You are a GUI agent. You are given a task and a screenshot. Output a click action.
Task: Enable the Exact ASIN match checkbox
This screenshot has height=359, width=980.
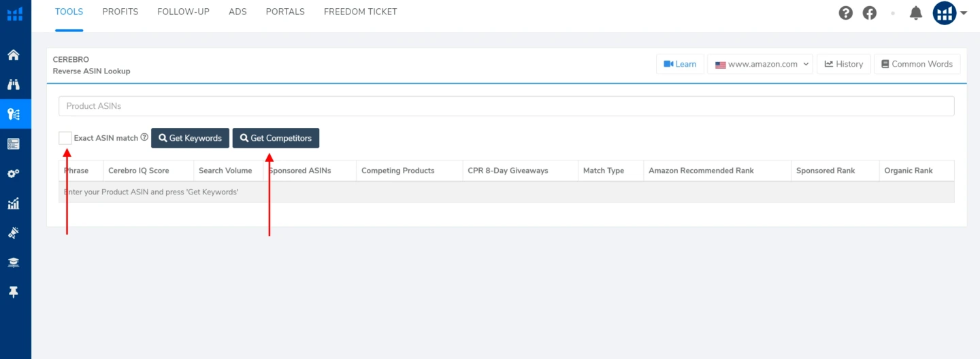(x=65, y=138)
